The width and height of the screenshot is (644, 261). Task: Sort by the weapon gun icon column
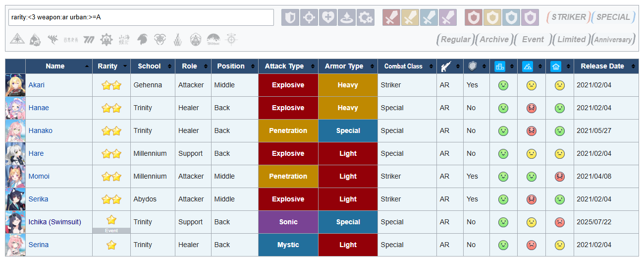pyautogui.click(x=450, y=66)
